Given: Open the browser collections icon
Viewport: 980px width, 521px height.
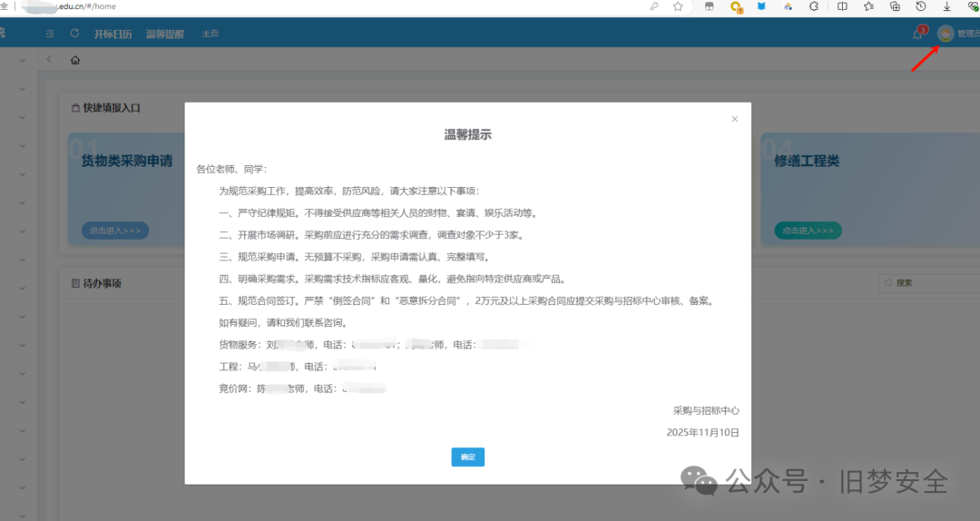Looking at the screenshot, I should tap(895, 6).
